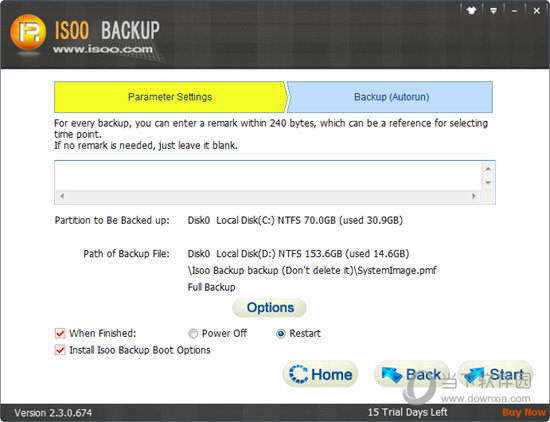The height and width of the screenshot is (422, 550).
Task: Click remark box scroll up arrow
Action: pos(488,169)
